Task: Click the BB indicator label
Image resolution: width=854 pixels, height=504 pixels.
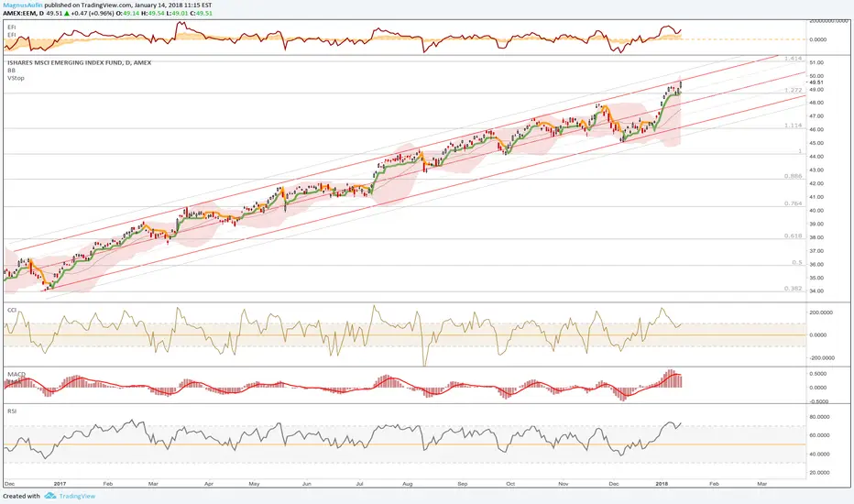Action: [x=11, y=71]
